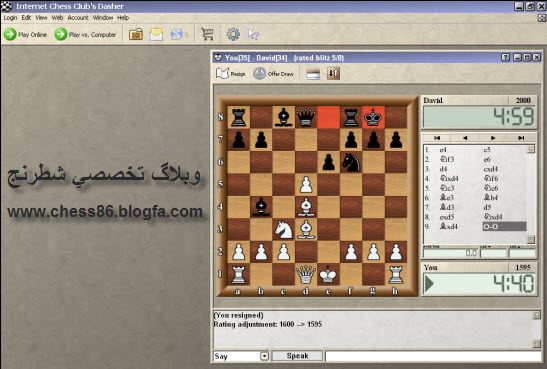Jump to first move in the move list
This screenshot has height=369, width=547.
click(437, 138)
